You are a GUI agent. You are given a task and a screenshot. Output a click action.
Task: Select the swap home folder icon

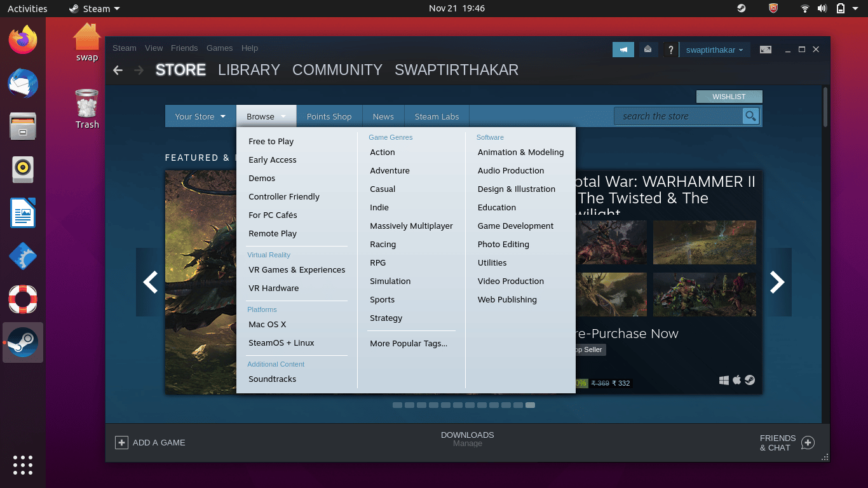point(87,43)
